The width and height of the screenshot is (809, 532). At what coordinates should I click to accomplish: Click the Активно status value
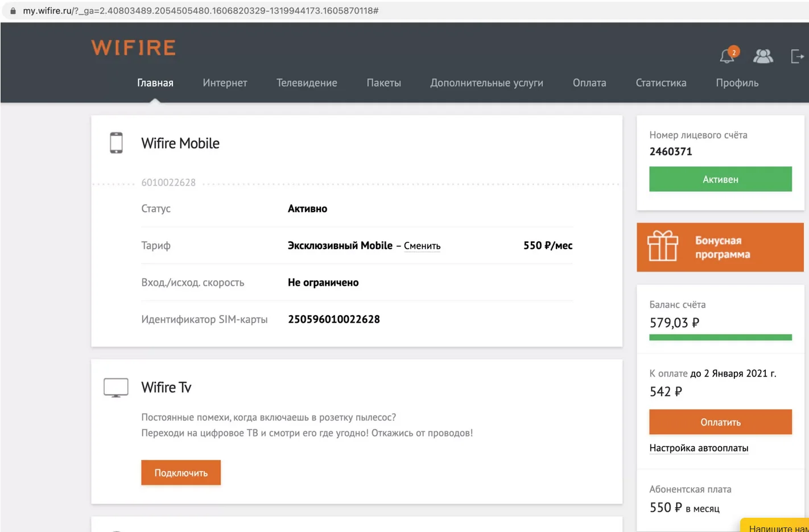(307, 208)
